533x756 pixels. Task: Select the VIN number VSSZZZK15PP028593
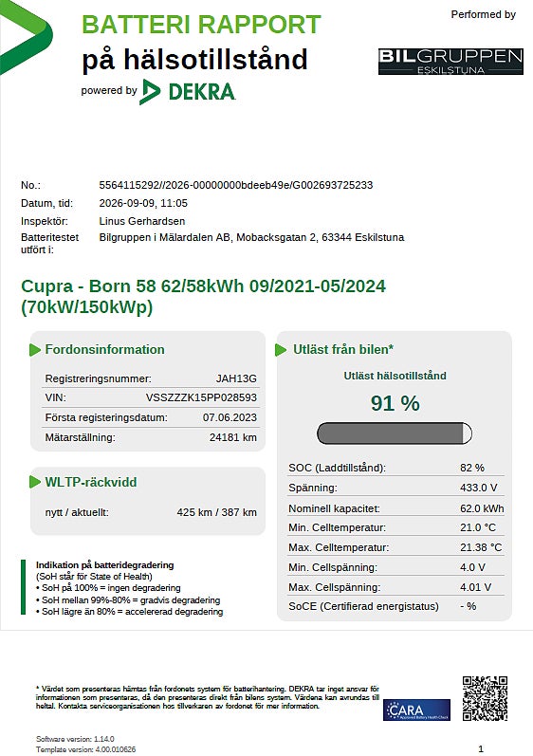pos(201,397)
